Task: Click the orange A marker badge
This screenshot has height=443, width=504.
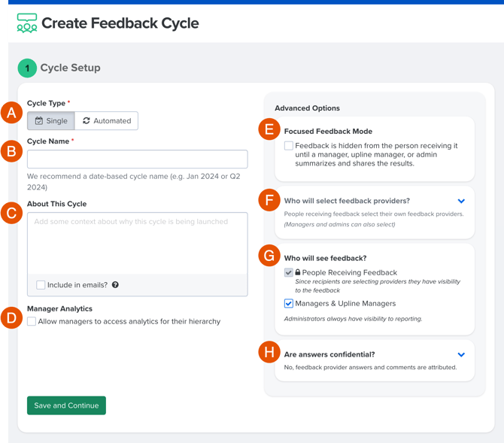Action: (x=11, y=113)
